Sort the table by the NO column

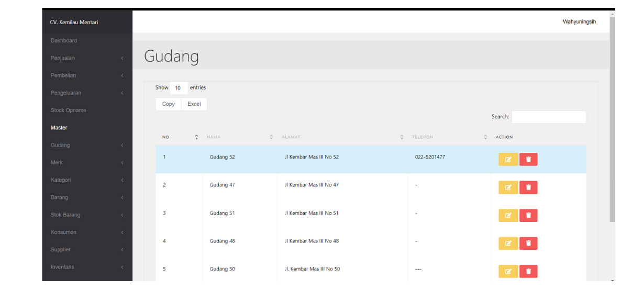tap(179, 137)
